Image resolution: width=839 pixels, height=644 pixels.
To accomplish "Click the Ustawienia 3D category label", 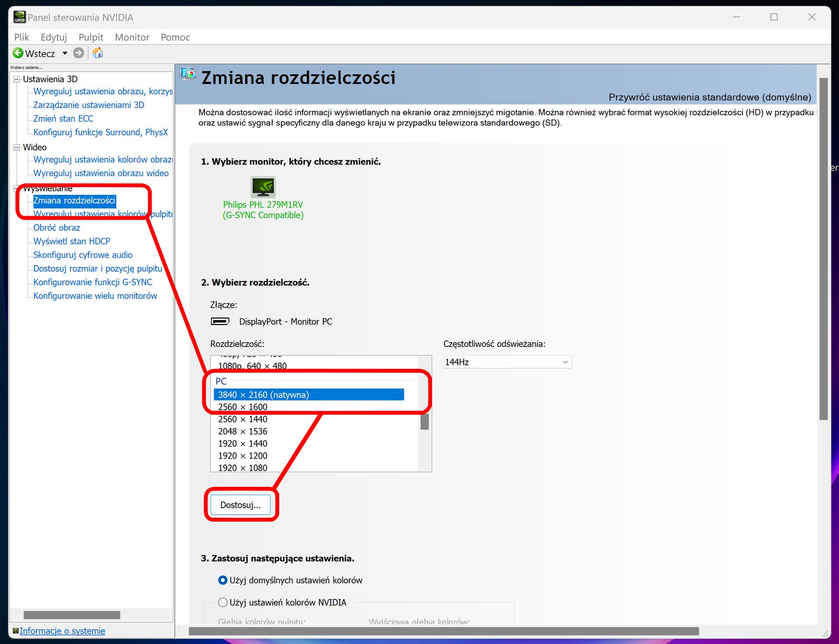I will pos(50,79).
